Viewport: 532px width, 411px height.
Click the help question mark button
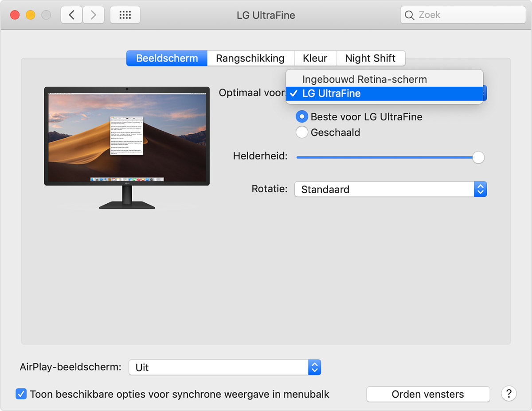click(x=509, y=393)
